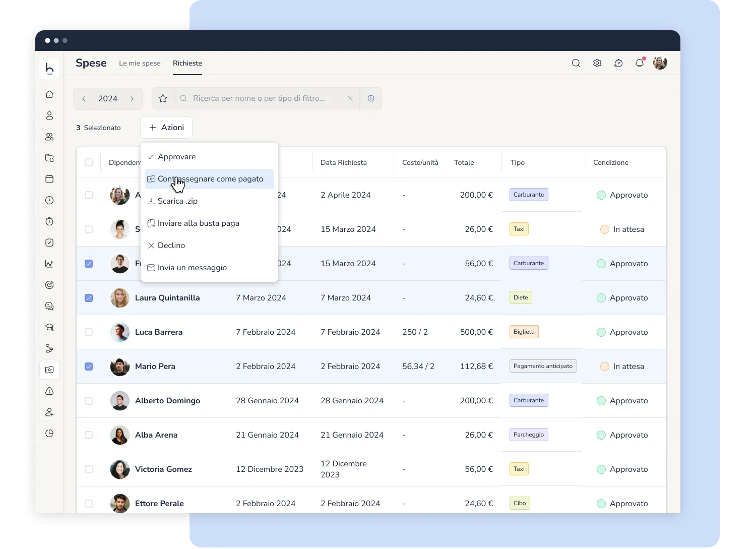Open the people group sidebar icon

[49, 137]
